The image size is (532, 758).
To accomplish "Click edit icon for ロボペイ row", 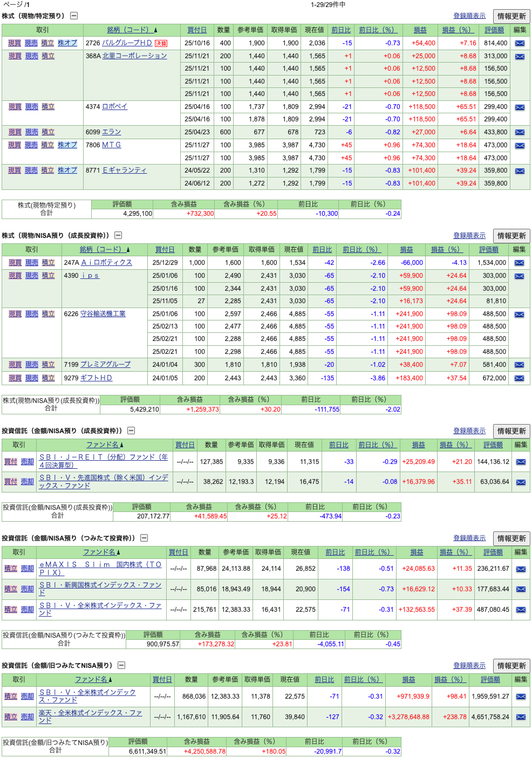I will (520, 107).
